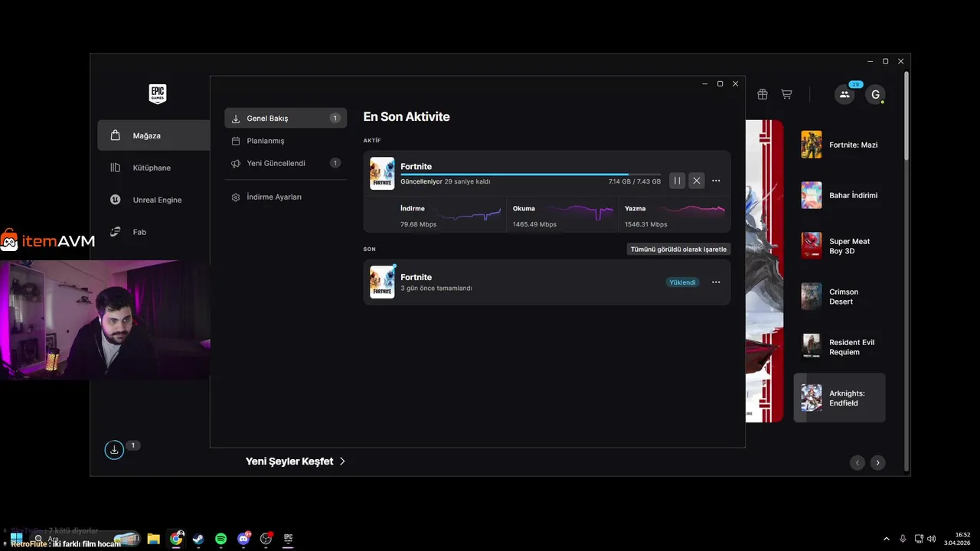Viewport: 980px width, 551px height.
Task: Click the microphone tray icon
Action: point(903,539)
